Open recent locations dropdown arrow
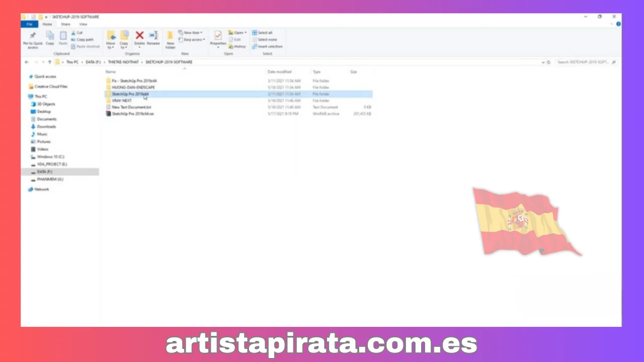The image size is (644, 362). tap(42, 62)
